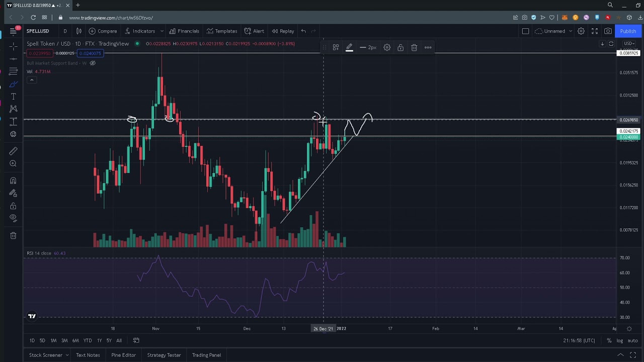The width and height of the screenshot is (644, 362).
Task: Toggle percent scale mode
Action: (x=609, y=340)
